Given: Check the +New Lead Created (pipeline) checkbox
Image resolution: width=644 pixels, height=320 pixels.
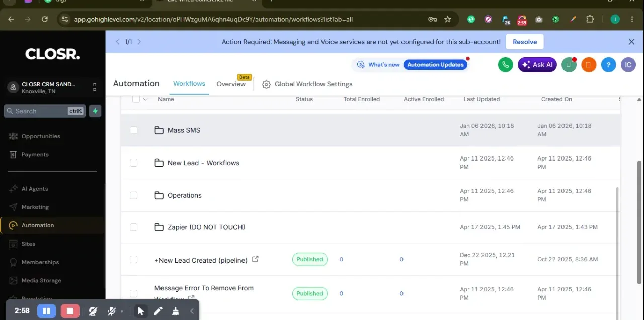Looking at the screenshot, I should 133,259.
